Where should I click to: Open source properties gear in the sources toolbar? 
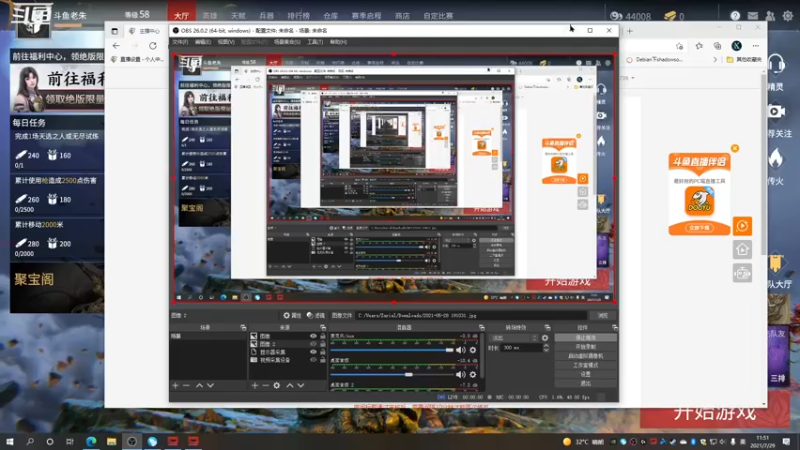tap(277, 386)
